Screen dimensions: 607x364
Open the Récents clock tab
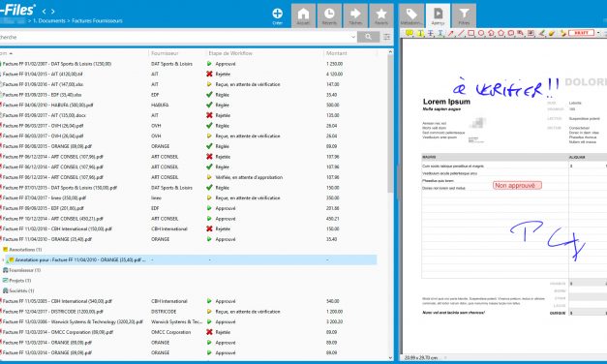(x=329, y=15)
